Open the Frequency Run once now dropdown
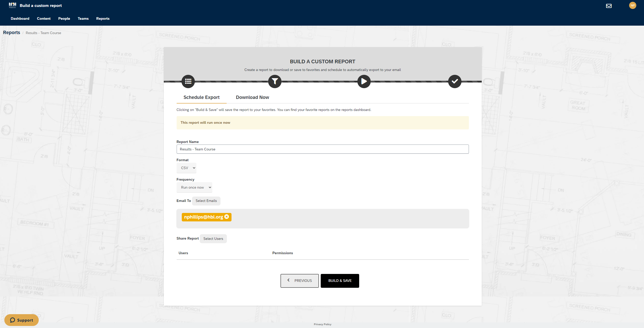This screenshot has height=328, width=644. tap(194, 187)
